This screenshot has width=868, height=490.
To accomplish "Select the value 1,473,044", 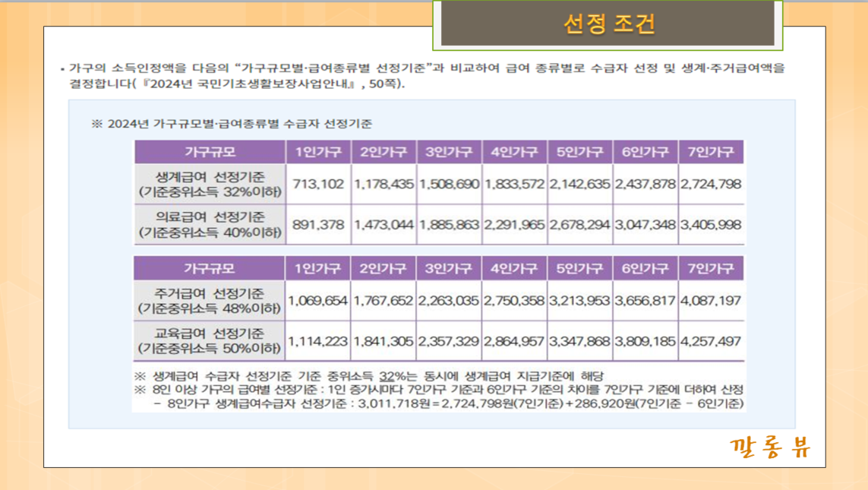I will coord(383,225).
